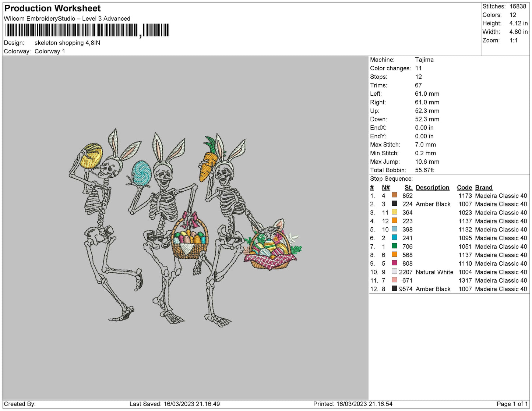Image resolution: width=532 pixels, height=411 pixels.
Task: Click the stitch count 2207
Action: 406,272
